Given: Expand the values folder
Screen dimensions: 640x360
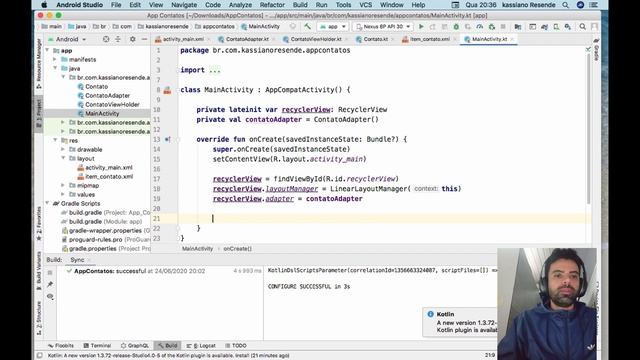Looking at the screenshot, I should coord(63,194).
